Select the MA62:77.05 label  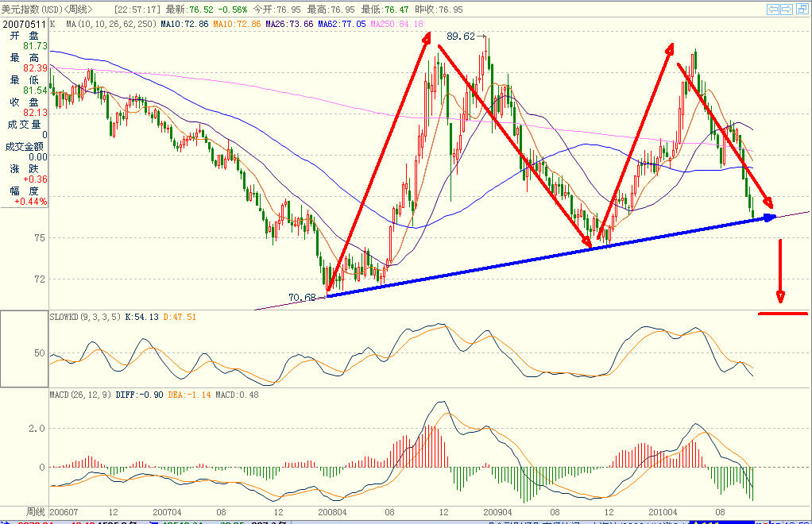pos(342,24)
